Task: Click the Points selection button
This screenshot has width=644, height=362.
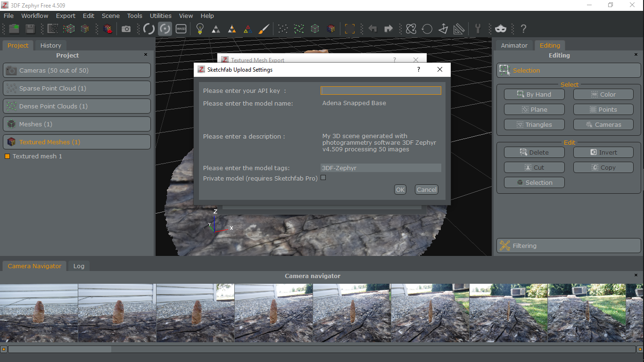Action: (603, 109)
